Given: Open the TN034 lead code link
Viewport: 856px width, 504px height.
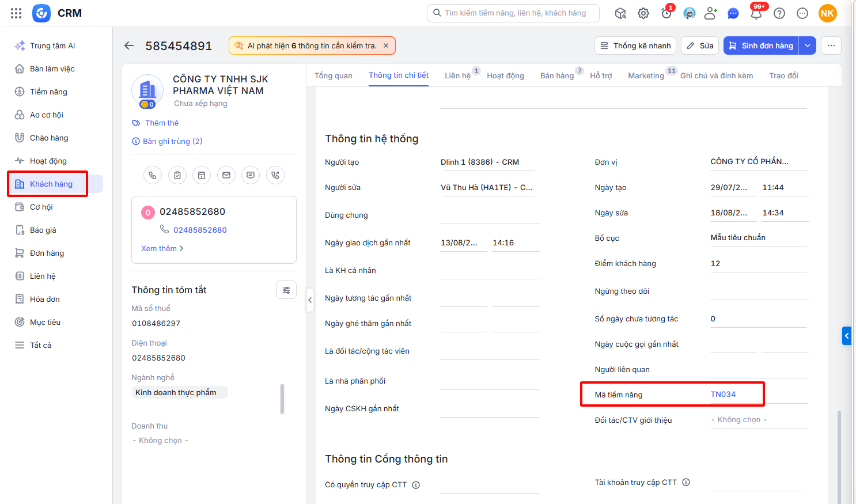Looking at the screenshot, I should pyautogui.click(x=723, y=394).
